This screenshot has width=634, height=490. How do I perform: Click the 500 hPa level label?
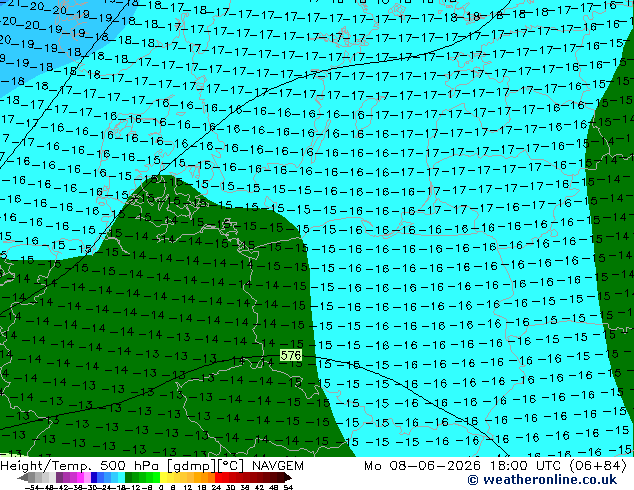(131, 466)
